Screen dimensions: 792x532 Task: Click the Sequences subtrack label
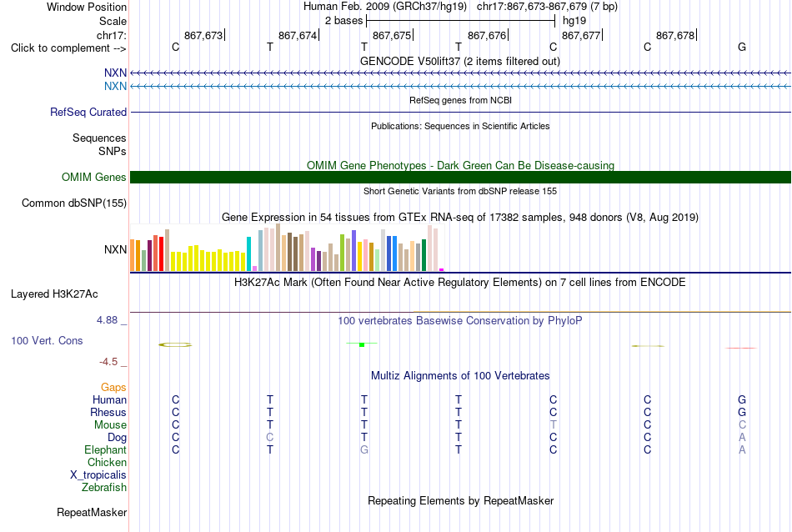[x=99, y=138]
